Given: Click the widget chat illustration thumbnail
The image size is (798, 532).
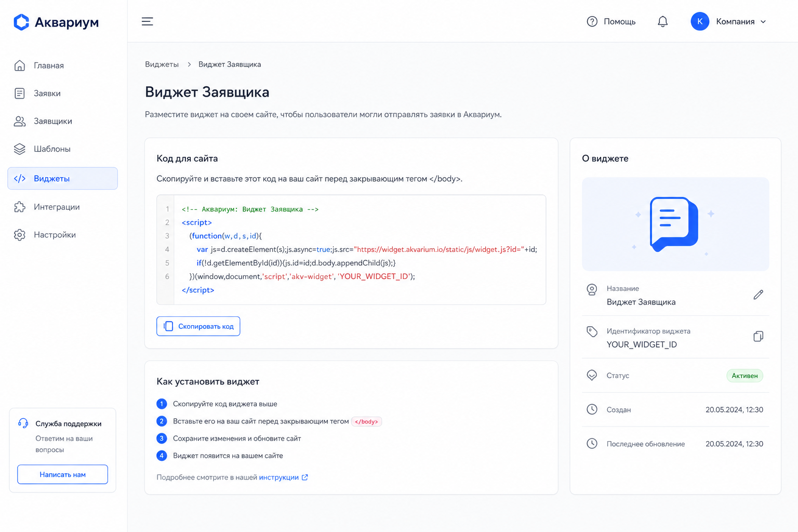Looking at the screenshot, I should coord(675,224).
